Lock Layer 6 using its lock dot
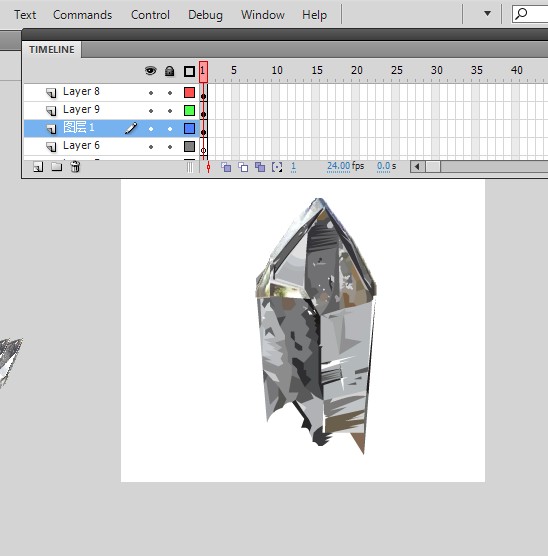 170,147
